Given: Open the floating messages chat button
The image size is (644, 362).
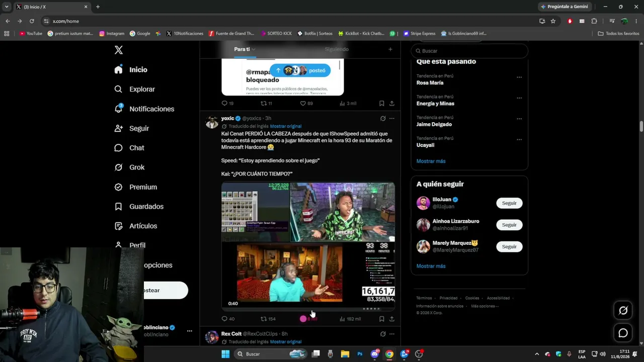Looking at the screenshot, I should click(623, 333).
